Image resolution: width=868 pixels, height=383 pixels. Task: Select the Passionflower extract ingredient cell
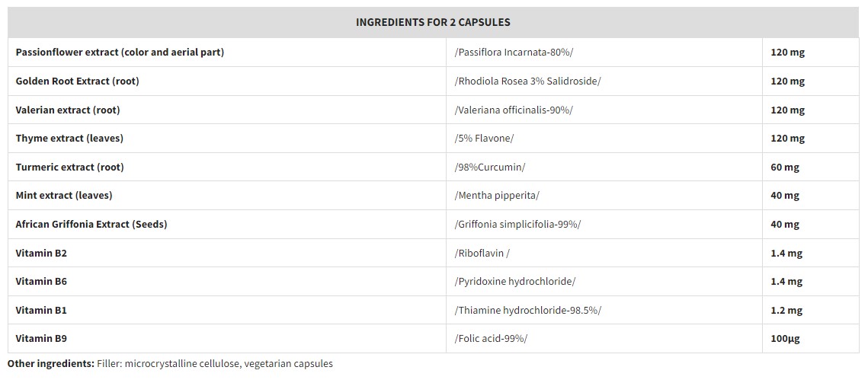(120, 53)
